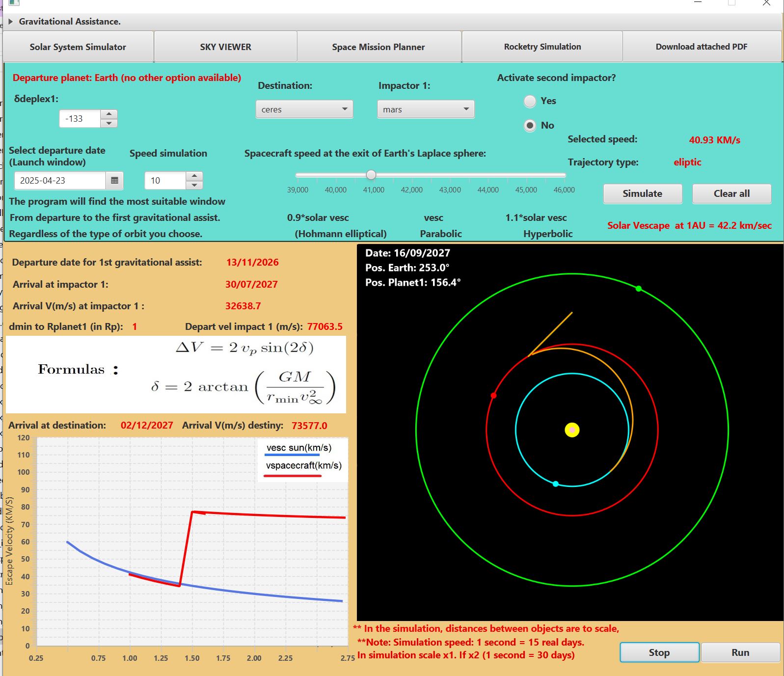The height and width of the screenshot is (676, 784).
Task: Click the spacecraft speed slider thumb
Action: coord(371,175)
